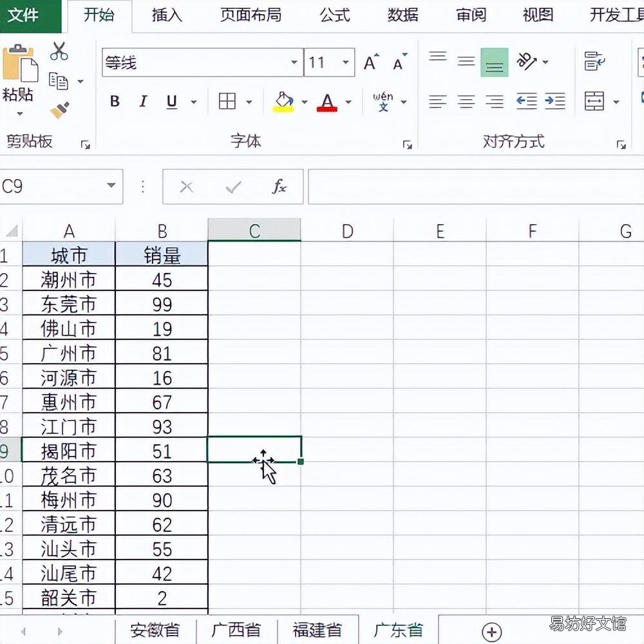Image resolution: width=644 pixels, height=644 pixels.
Task: Select the Format Painter brush
Action: click(60, 110)
